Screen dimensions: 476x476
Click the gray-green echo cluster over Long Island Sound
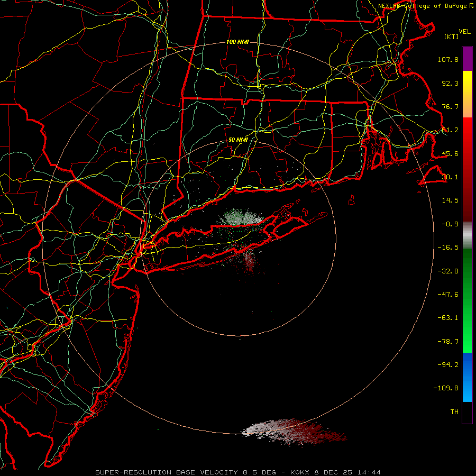tap(243, 217)
